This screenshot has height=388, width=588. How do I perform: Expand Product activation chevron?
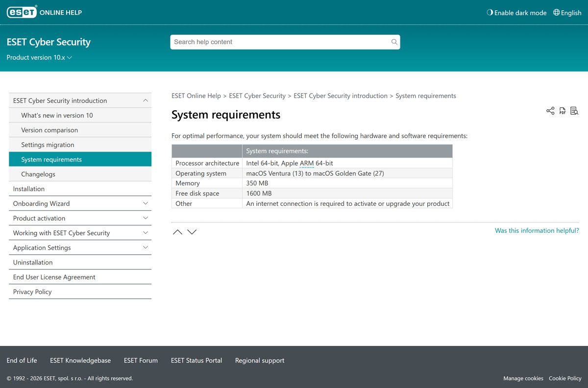pos(145,218)
